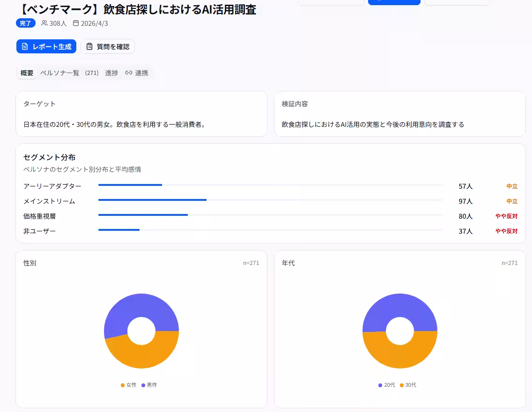Click the 年代 chart title
The width and height of the screenshot is (532, 412).
[x=288, y=263]
